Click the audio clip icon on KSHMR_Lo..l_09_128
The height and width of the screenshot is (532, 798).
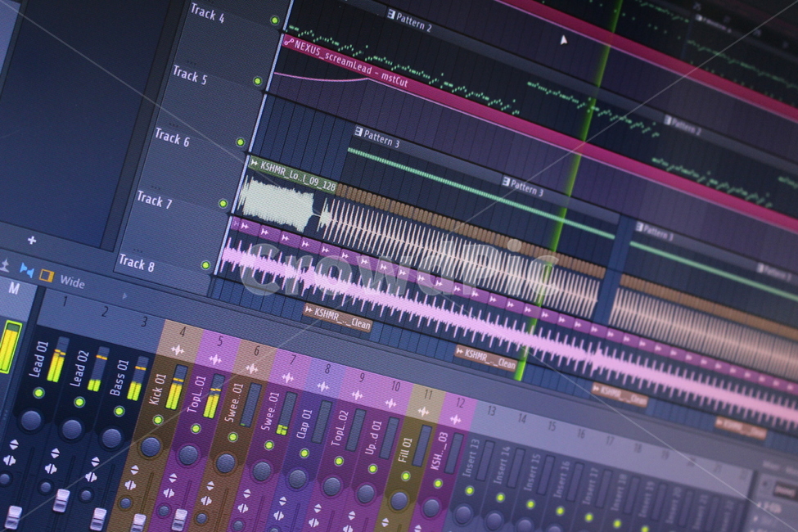tap(255, 163)
